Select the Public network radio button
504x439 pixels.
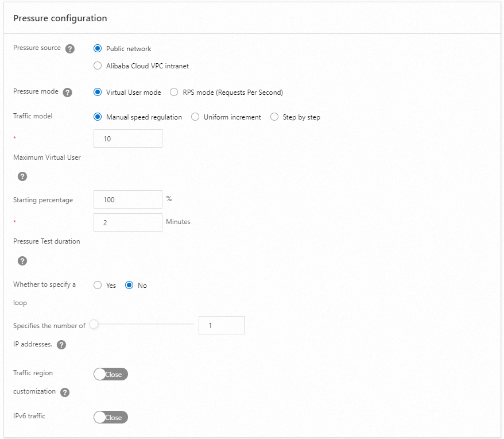coord(98,48)
